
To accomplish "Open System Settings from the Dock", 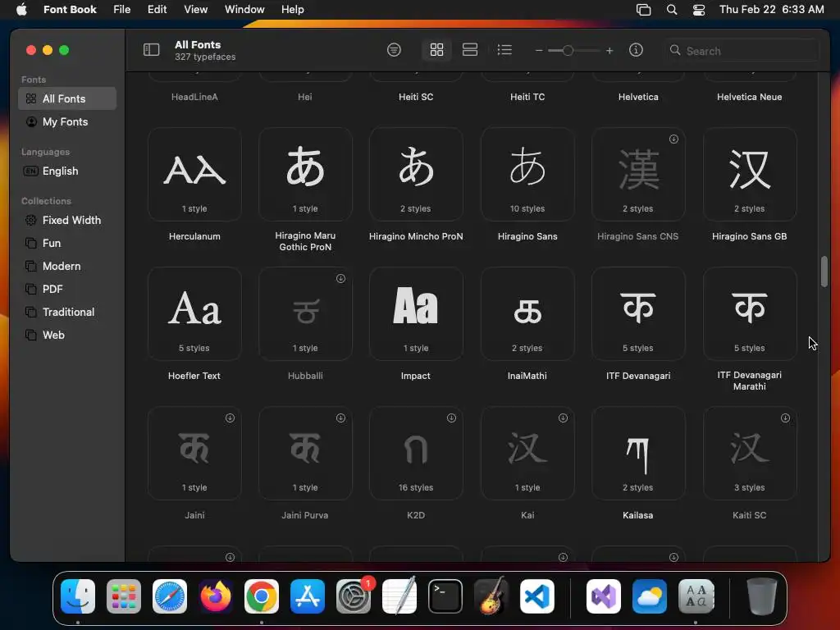I will click(x=354, y=596).
